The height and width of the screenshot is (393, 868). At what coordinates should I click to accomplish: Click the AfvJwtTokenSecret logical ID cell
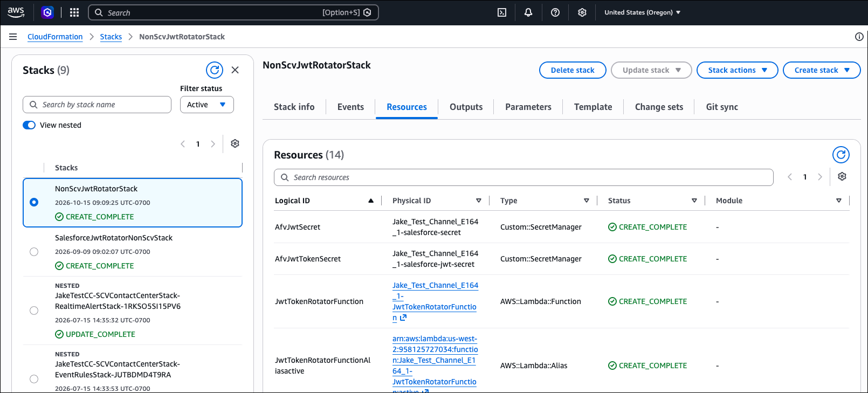click(308, 259)
